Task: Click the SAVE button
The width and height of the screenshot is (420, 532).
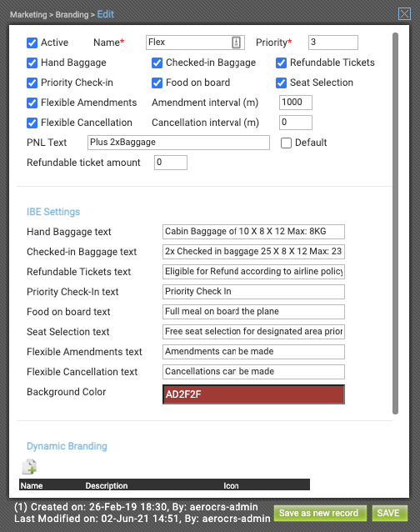Action: (390, 513)
